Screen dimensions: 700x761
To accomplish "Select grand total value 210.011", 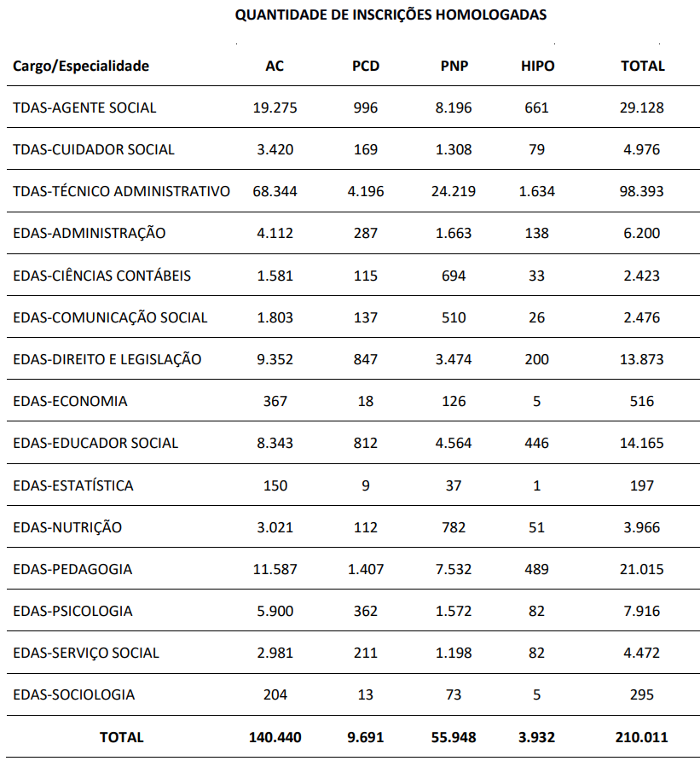I will (x=641, y=737).
